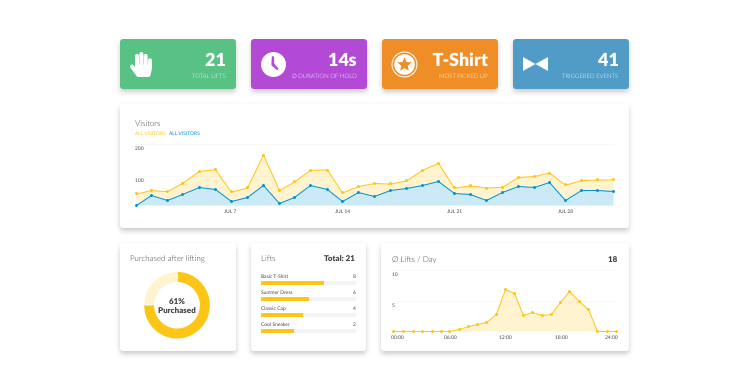Viewport: 750px width, 390px height.
Task: Click the JUL 14 axis label
Action: click(342, 211)
